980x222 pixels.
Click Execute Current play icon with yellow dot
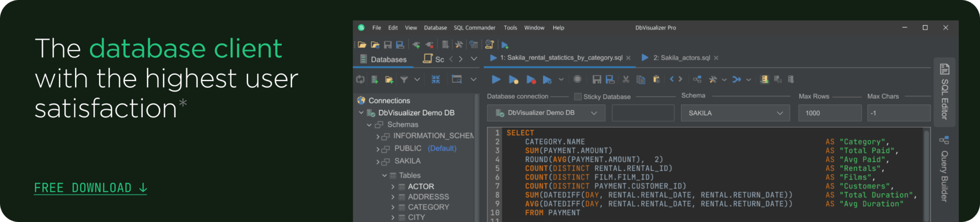pos(513,80)
